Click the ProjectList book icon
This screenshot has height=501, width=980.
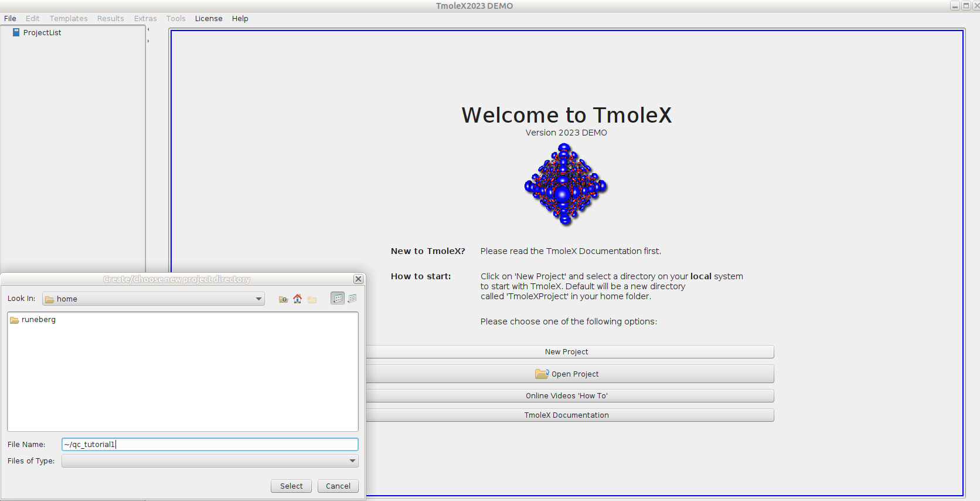click(x=16, y=33)
